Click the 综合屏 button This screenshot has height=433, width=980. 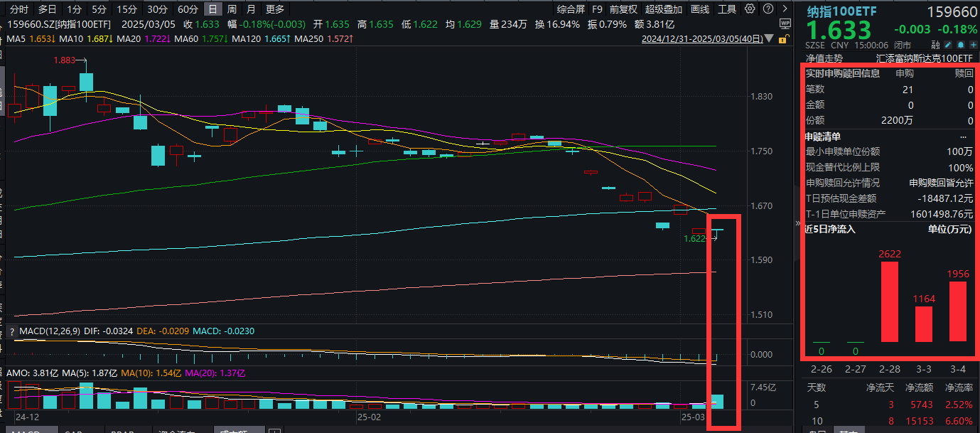(x=570, y=9)
